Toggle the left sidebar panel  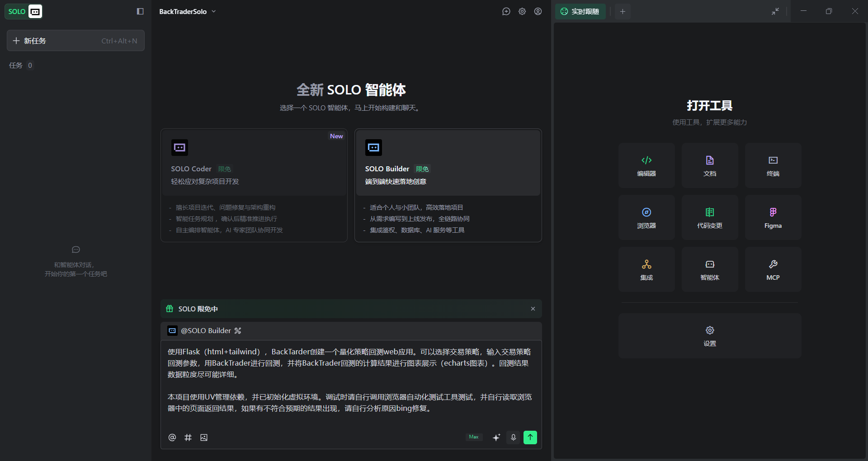pos(140,11)
